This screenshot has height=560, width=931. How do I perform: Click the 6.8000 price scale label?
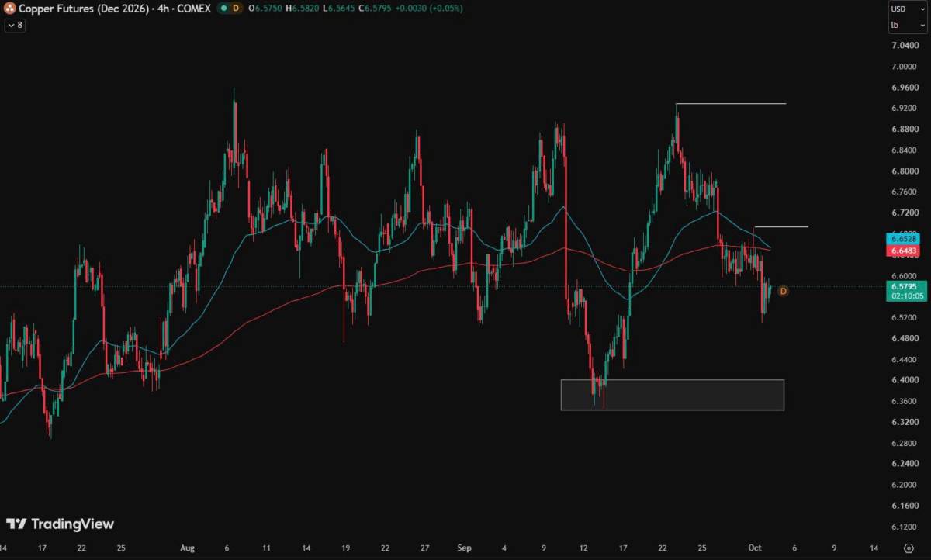tap(904, 171)
